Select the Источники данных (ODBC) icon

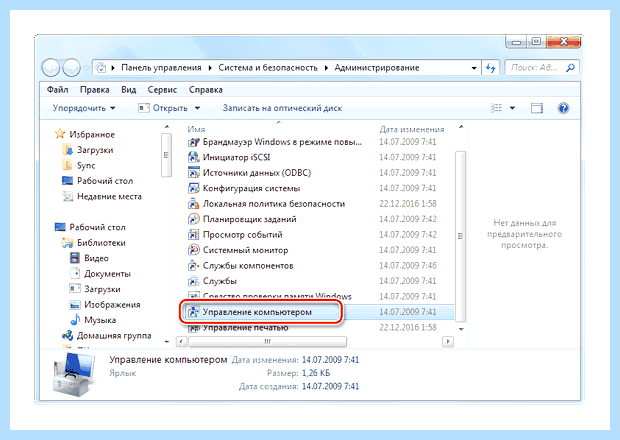[x=193, y=173]
